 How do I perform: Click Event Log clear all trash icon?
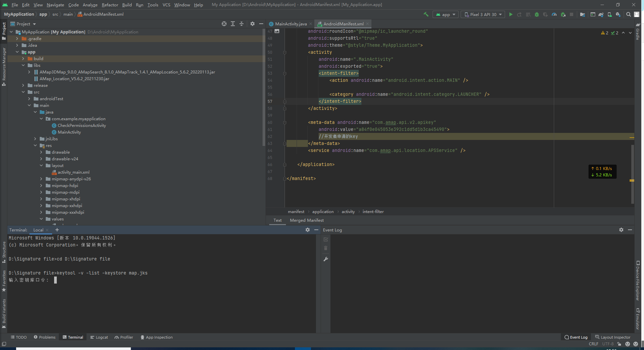(326, 248)
